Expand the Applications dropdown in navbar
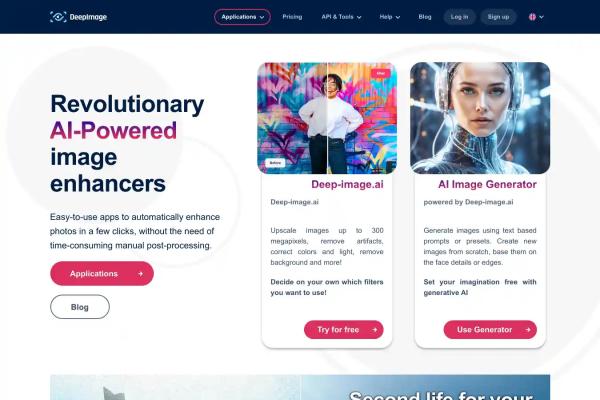Viewport: 600px width, 400px height. click(242, 17)
